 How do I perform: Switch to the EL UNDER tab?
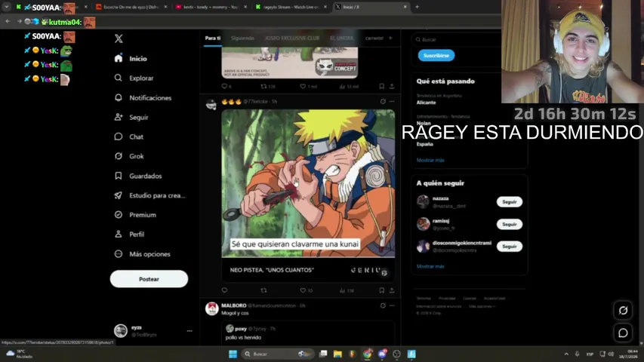click(x=342, y=38)
